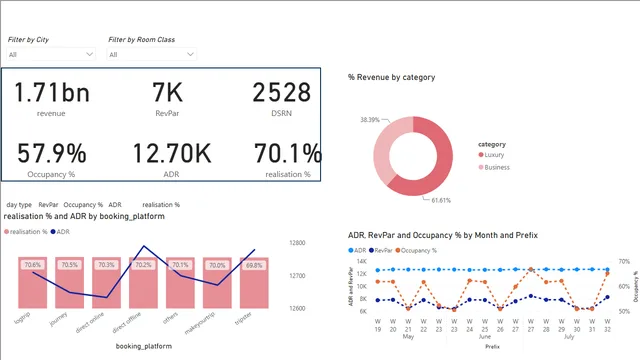This screenshot has height=360, width=640.
Task: Click the 38.39% donut label
Action: click(x=369, y=120)
